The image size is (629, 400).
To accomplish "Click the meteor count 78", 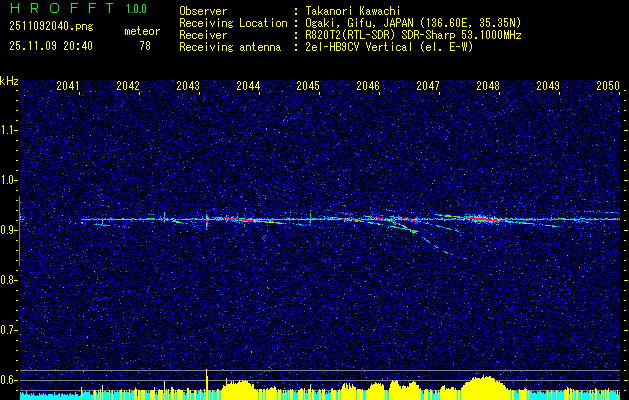I will (x=145, y=46).
